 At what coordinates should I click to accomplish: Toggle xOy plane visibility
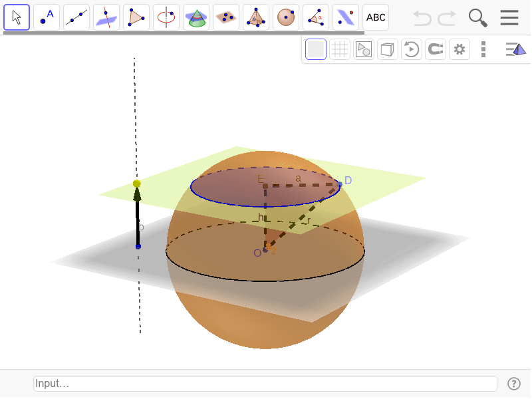(364, 49)
